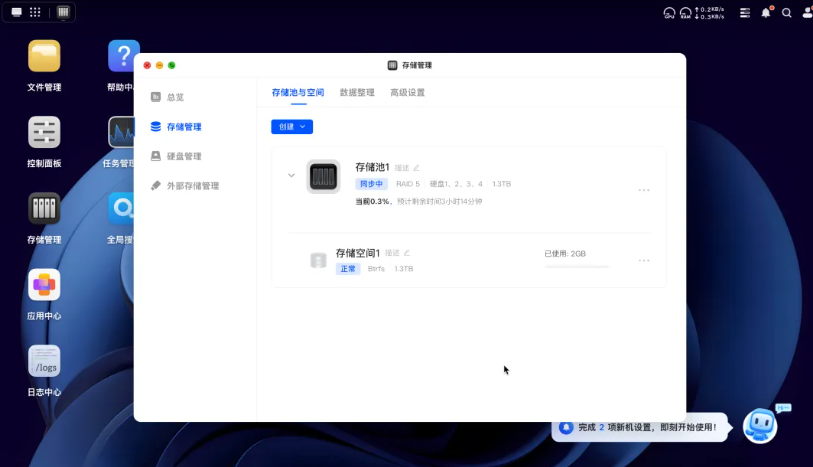Open the 控制面板 desktop icon

[44, 132]
